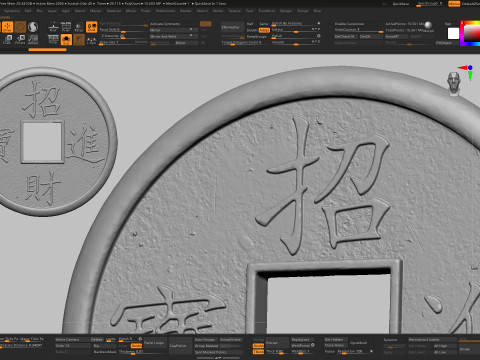This screenshot has height=360, width=480.
Task: Click the All Low button
Action: tap(445, 352)
